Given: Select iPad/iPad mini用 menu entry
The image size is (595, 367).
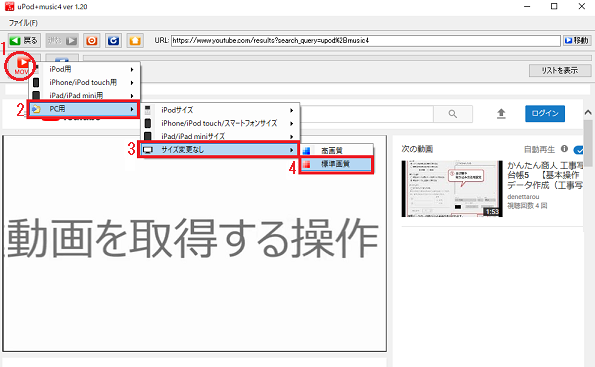Looking at the screenshot, I should (x=84, y=95).
